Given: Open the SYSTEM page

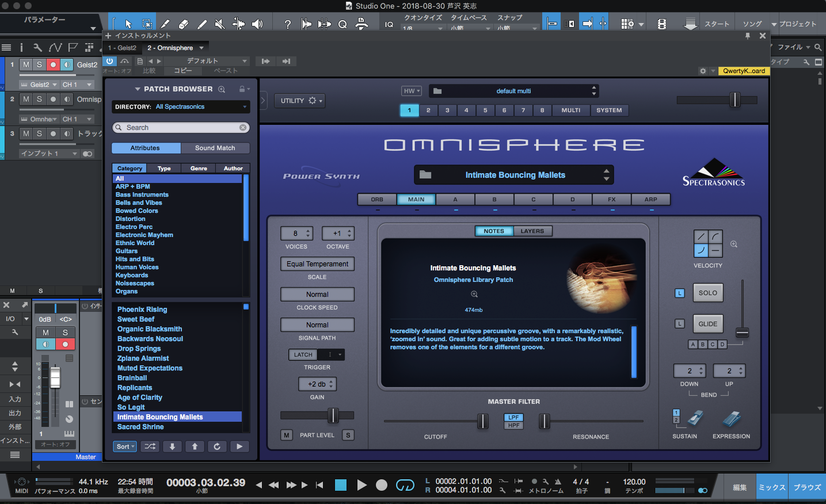Looking at the screenshot, I should pyautogui.click(x=609, y=110).
